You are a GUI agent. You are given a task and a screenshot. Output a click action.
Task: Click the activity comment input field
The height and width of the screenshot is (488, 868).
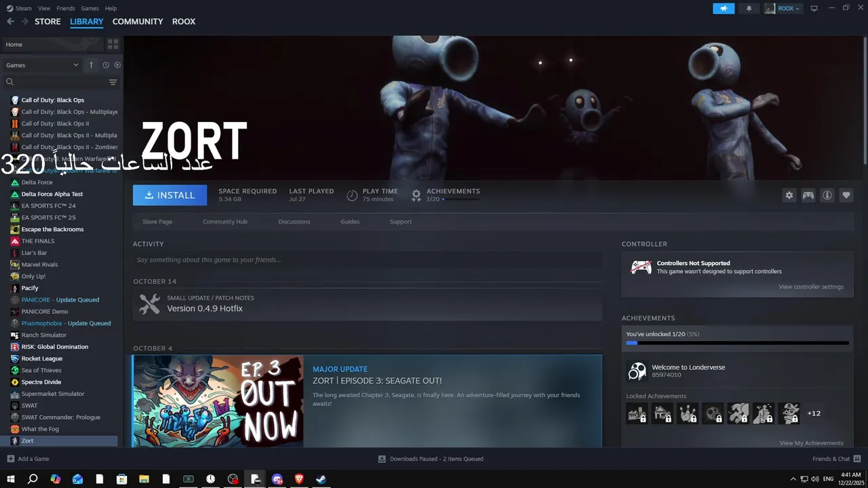pos(368,260)
